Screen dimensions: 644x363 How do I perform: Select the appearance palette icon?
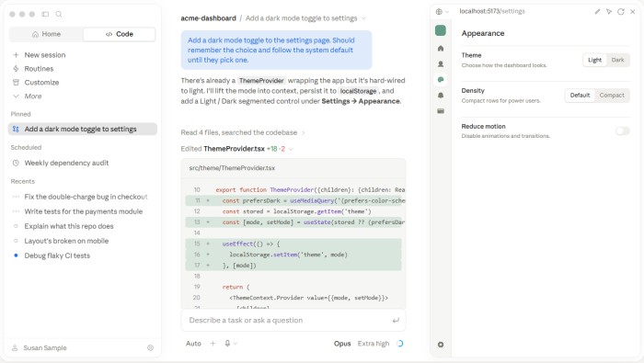(441, 80)
